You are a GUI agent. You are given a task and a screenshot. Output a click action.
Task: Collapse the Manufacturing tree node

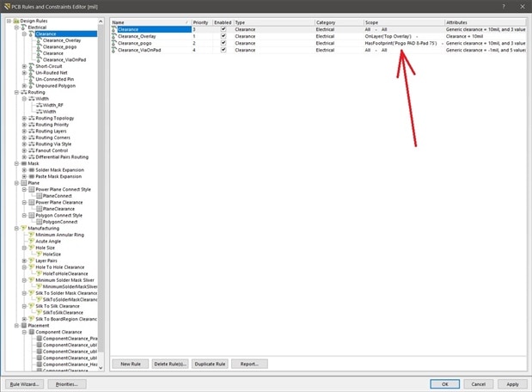(16, 229)
